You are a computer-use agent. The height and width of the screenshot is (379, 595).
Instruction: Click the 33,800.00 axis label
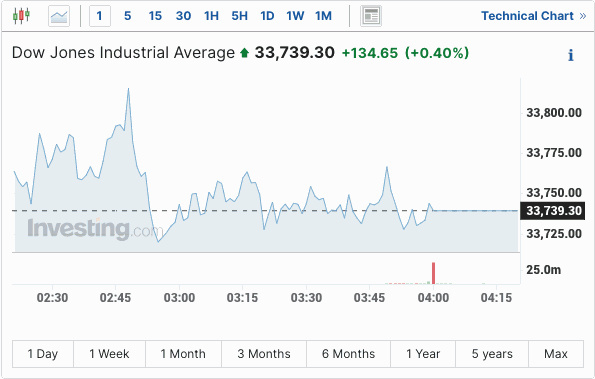pos(554,113)
